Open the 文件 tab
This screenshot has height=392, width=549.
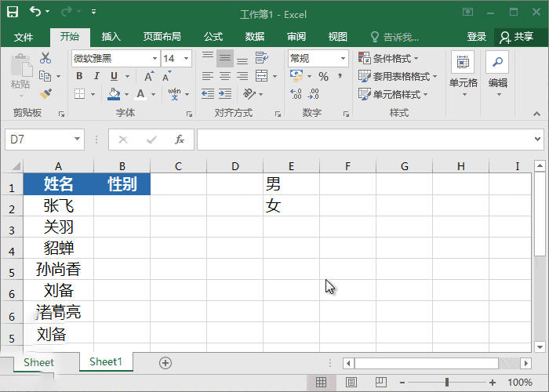coord(24,37)
